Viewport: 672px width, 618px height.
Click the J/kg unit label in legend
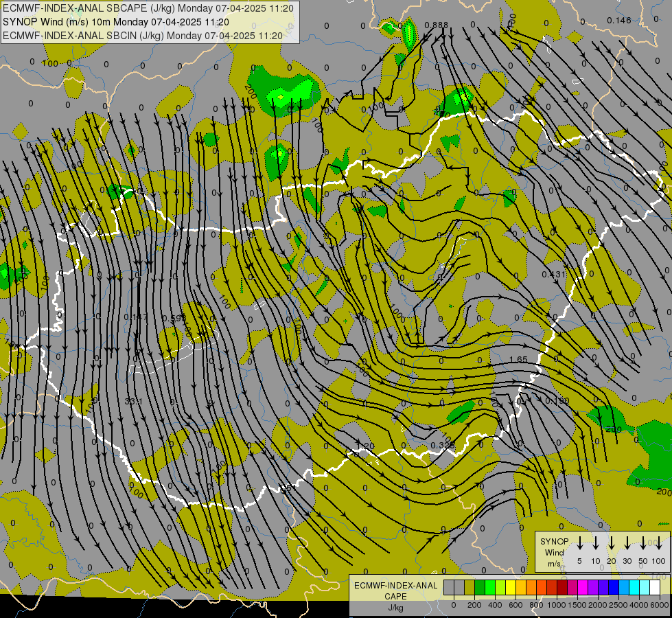[395, 607]
